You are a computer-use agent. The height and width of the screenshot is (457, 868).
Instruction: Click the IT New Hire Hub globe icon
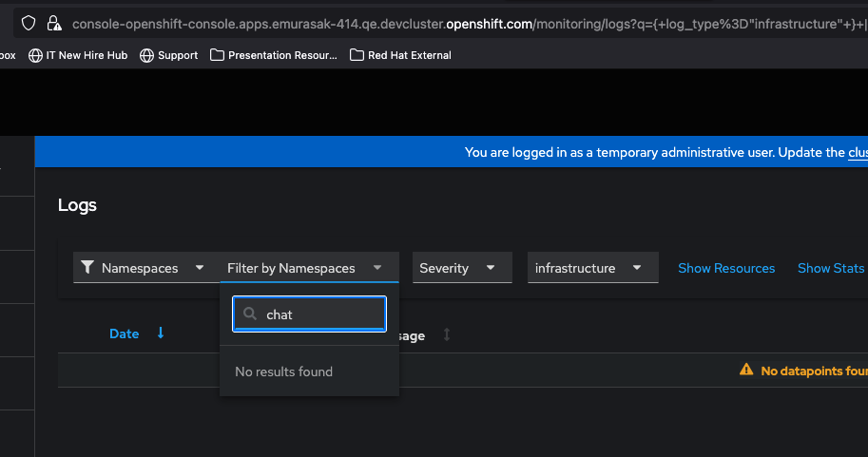pos(36,55)
